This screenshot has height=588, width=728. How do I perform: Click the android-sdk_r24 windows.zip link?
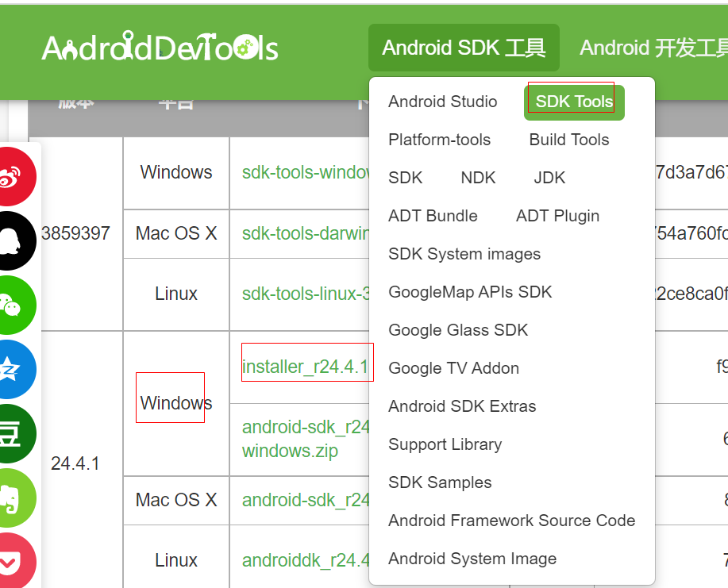coord(306,439)
